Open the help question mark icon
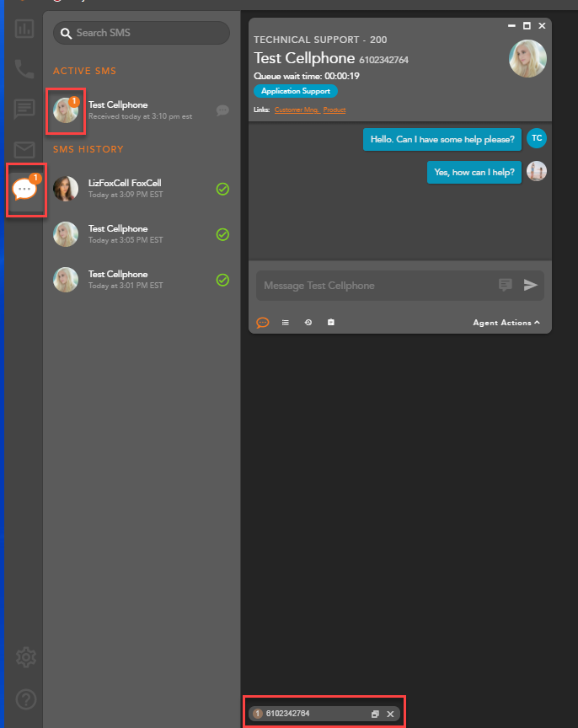This screenshot has width=578, height=728. click(x=25, y=699)
